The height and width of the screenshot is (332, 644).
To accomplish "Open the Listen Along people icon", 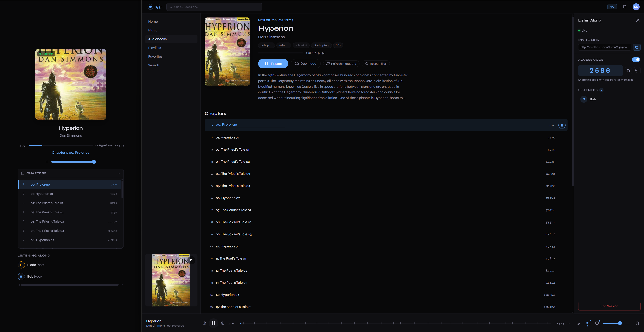I will [x=588, y=323].
